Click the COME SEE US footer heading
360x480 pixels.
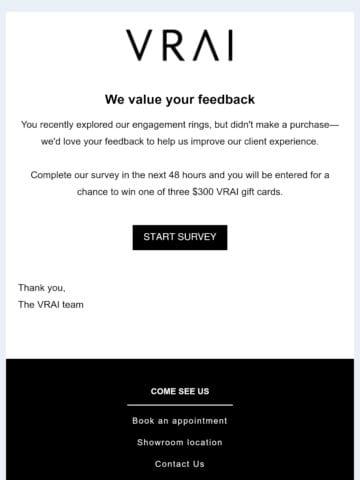coord(180,391)
